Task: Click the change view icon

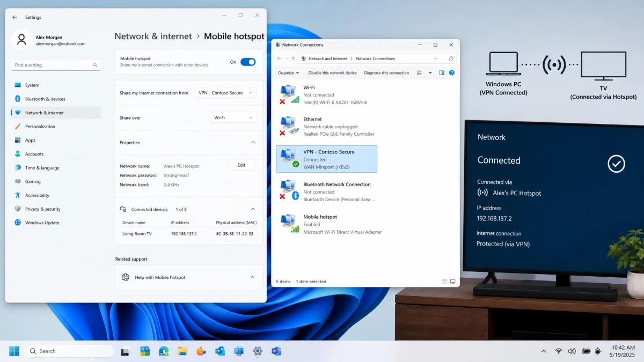Action: [420, 73]
